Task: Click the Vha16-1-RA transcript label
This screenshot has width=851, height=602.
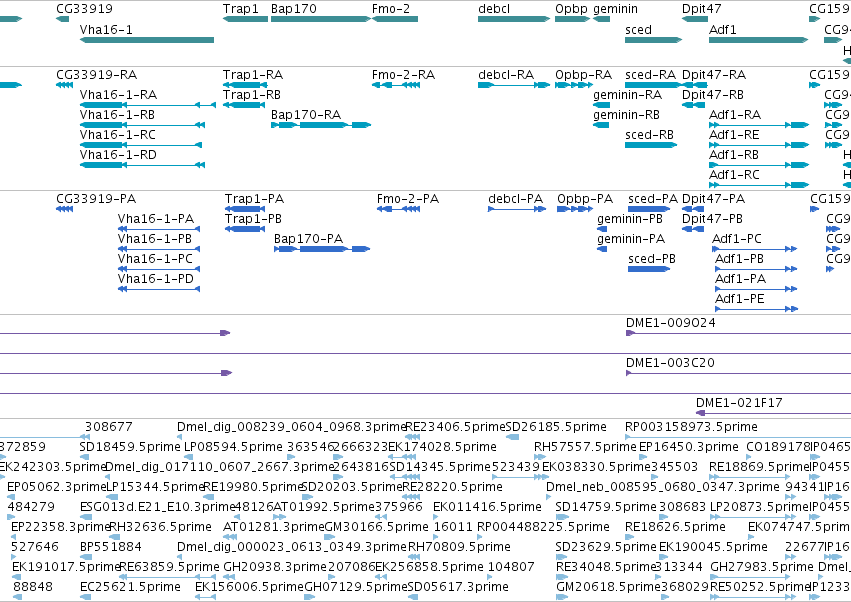Action: click(x=118, y=94)
